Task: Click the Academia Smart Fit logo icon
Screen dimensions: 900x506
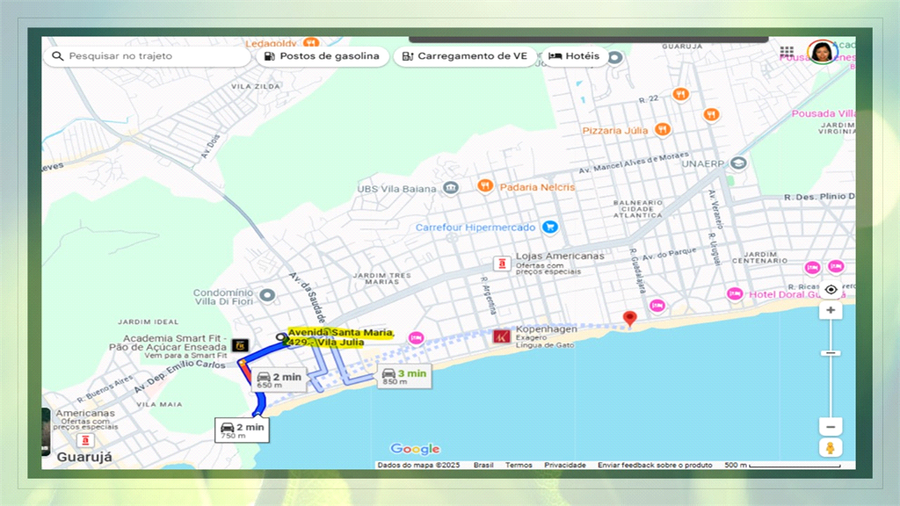Action: pyautogui.click(x=239, y=345)
